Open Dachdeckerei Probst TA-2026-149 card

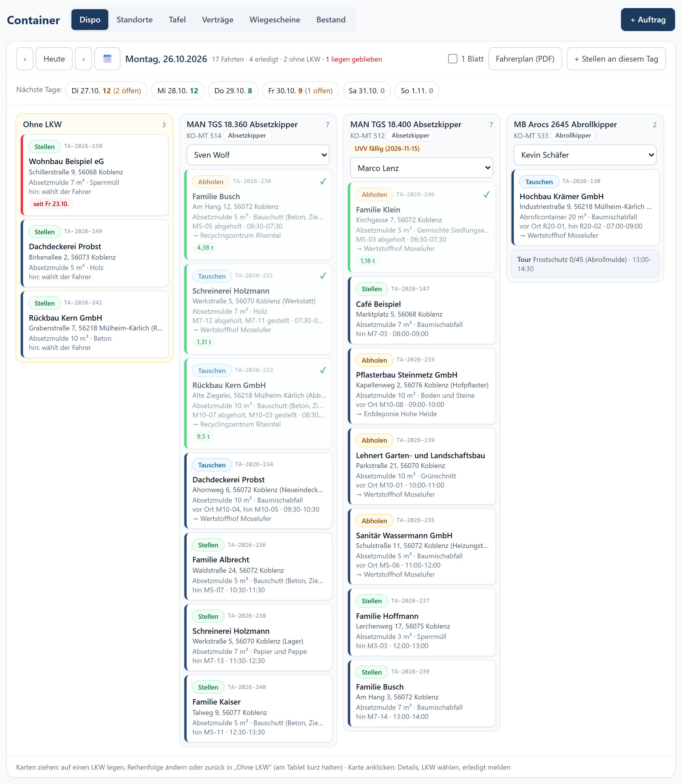point(95,253)
